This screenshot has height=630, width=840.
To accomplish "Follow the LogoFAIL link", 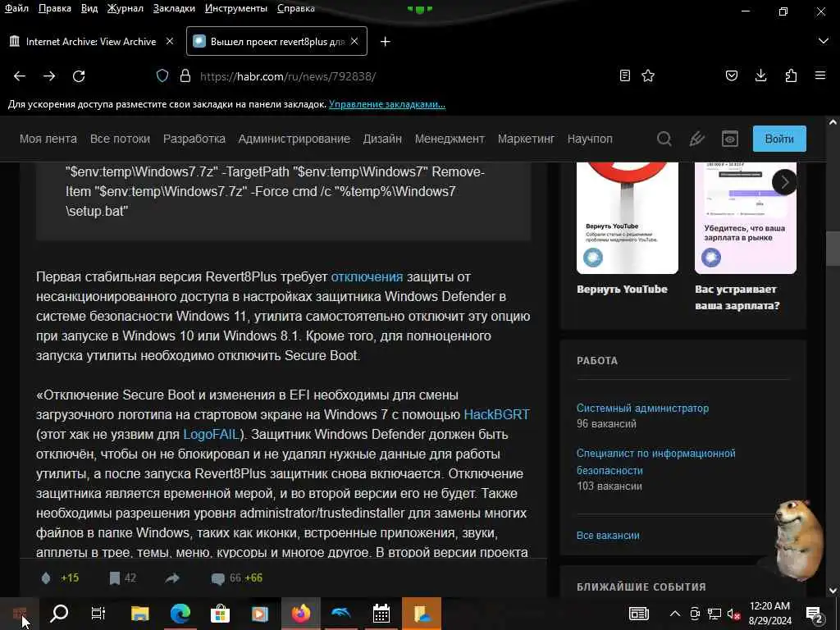I will pos(211,435).
